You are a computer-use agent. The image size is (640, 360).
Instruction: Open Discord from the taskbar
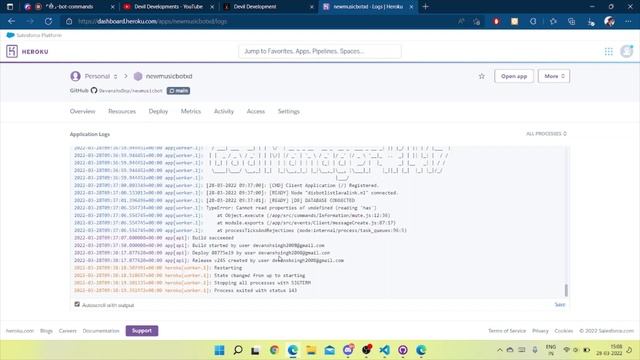[x=348, y=350]
